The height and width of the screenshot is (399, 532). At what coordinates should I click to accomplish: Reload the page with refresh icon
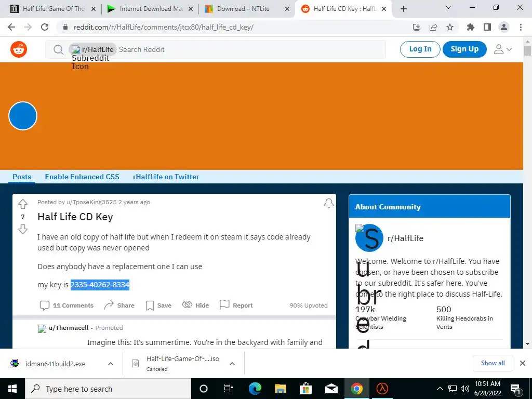tap(45, 27)
